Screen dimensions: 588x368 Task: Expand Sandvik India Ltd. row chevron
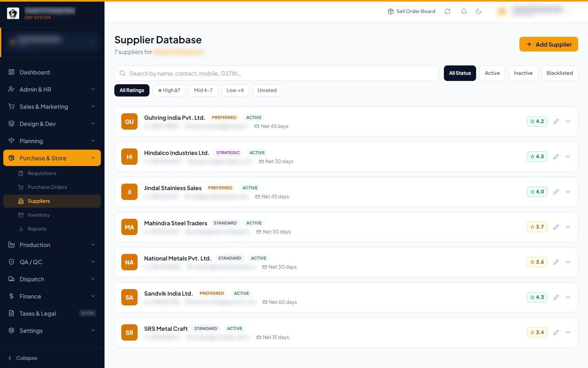(x=568, y=297)
